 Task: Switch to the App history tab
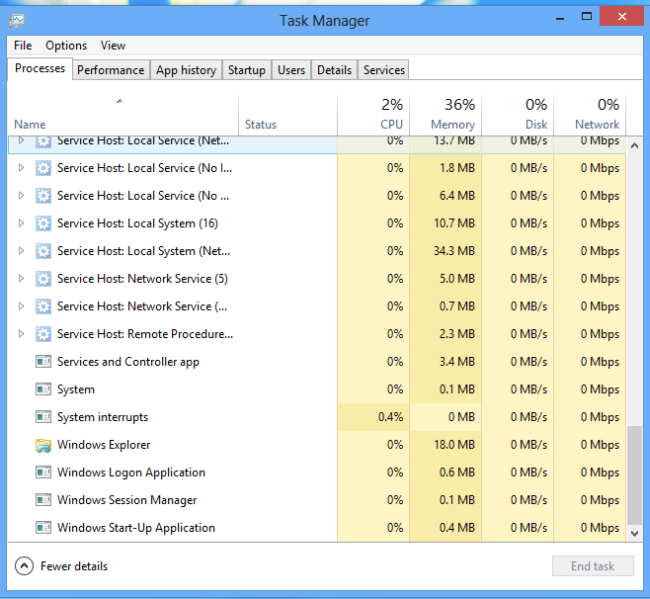coord(186,70)
